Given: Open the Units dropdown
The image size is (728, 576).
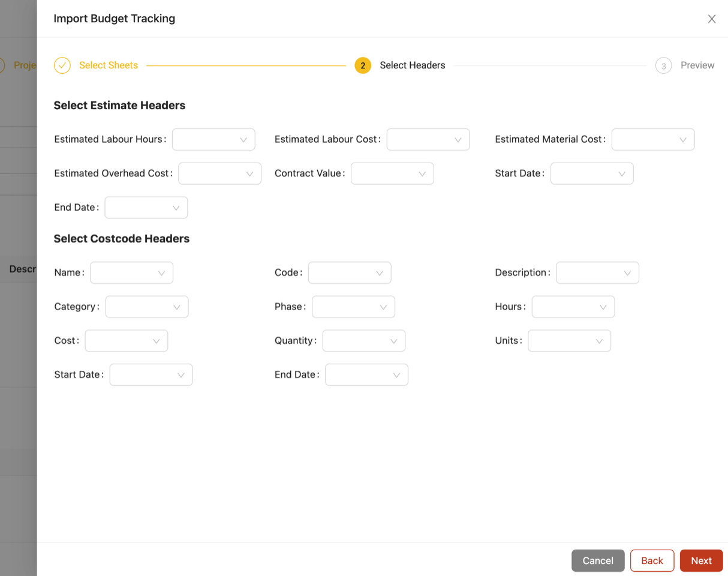Looking at the screenshot, I should click(x=570, y=341).
